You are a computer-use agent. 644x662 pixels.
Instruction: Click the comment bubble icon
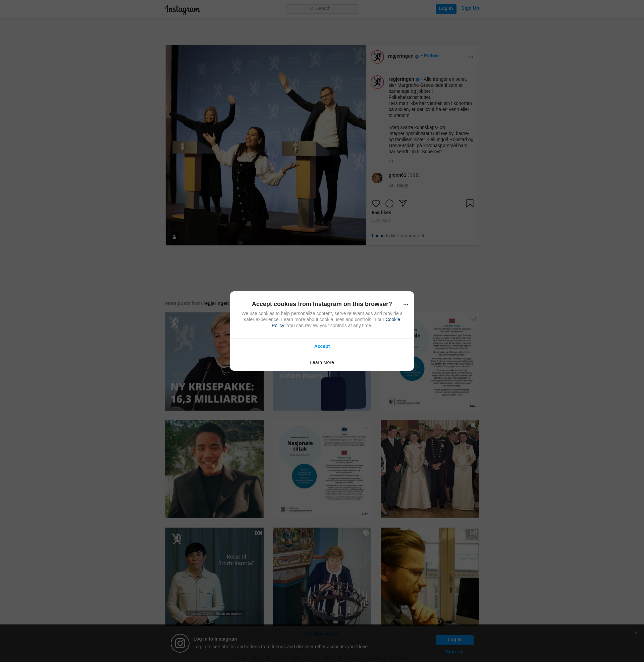click(x=389, y=203)
